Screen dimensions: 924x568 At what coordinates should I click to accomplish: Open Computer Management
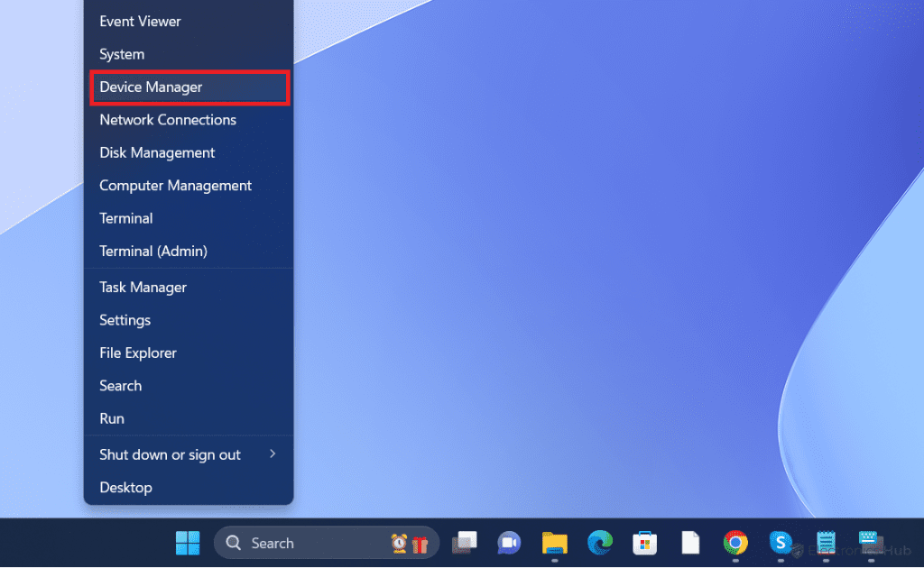coord(175,185)
